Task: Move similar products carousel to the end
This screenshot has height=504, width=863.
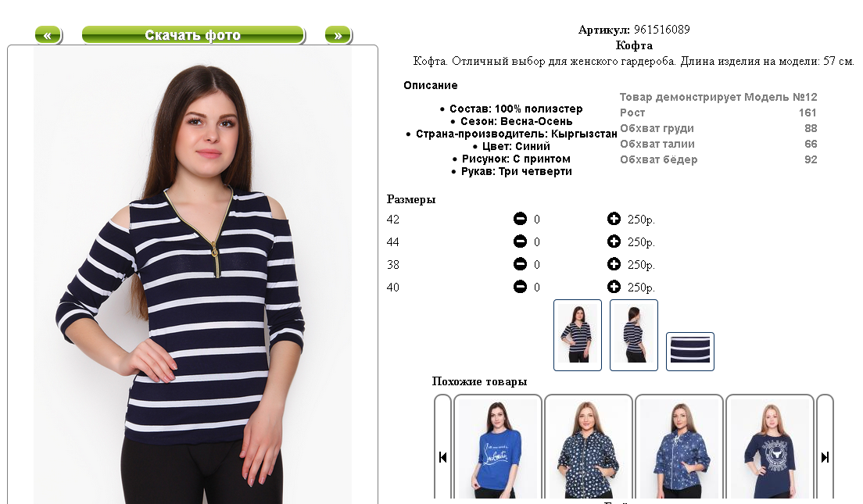Action: pyautogui.click(x=825, y=456)
